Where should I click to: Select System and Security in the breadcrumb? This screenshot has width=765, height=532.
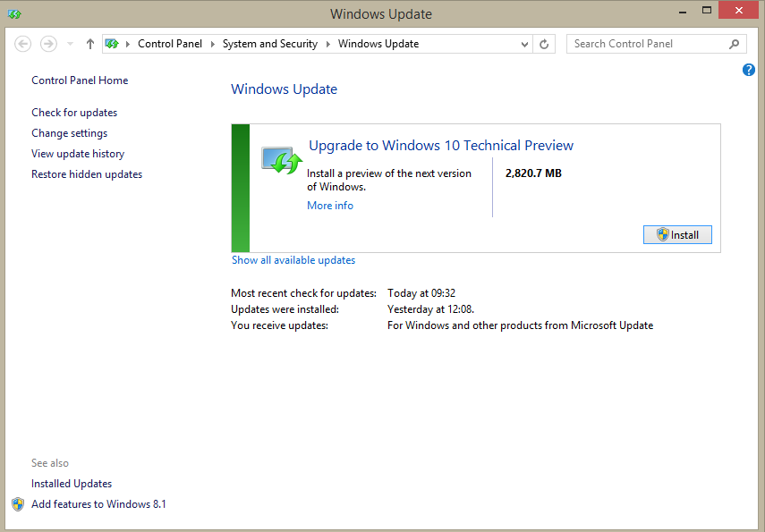(270, 44)
